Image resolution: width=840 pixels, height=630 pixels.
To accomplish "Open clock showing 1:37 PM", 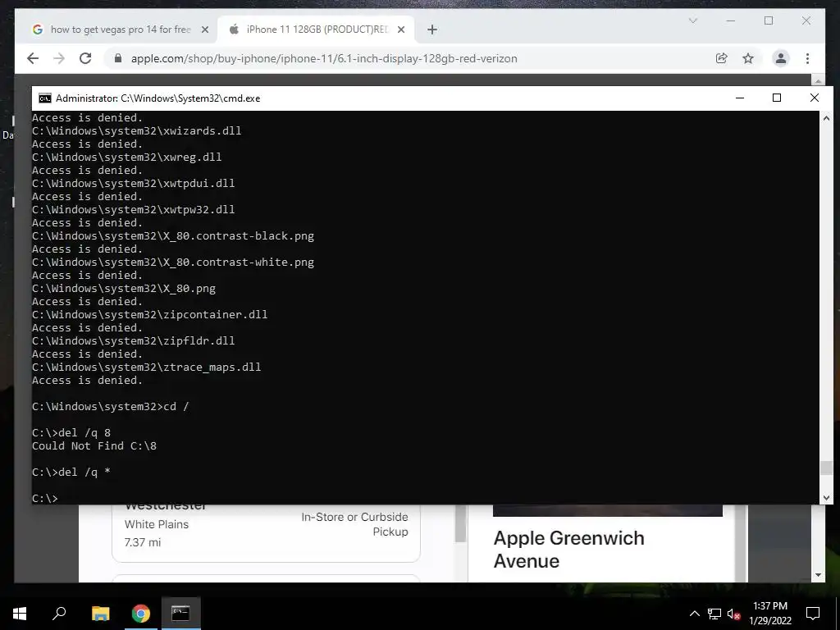I will click(x=770, y=614).
